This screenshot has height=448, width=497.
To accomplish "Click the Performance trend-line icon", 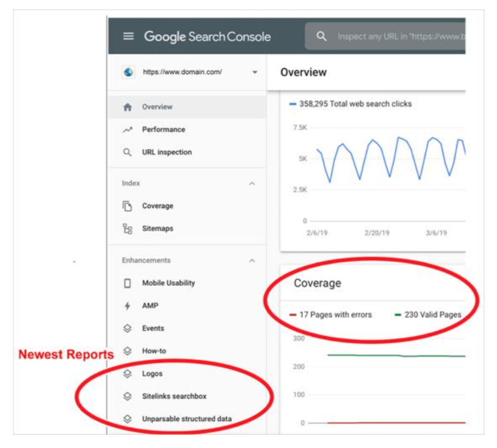I will tap(127, 129).
